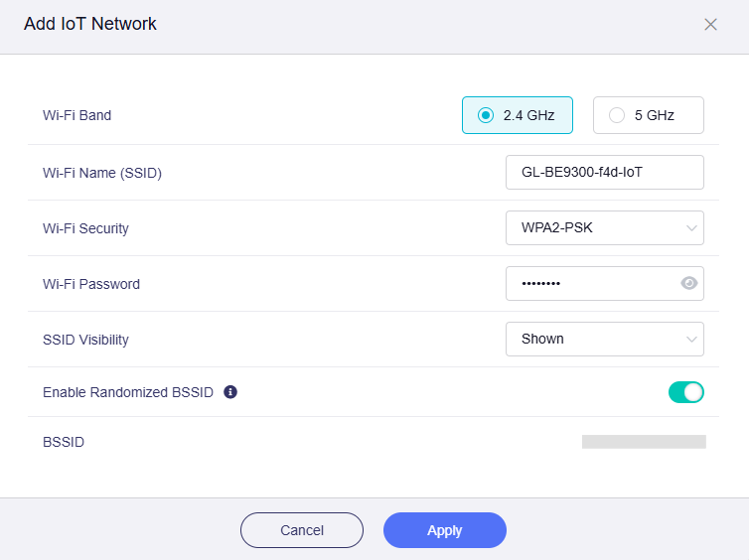This screenshot has width=749, height=560.
Task: Click the Wi-Fi Name (SSID) label
Action: pyautogui.click(x=102, y=173)
